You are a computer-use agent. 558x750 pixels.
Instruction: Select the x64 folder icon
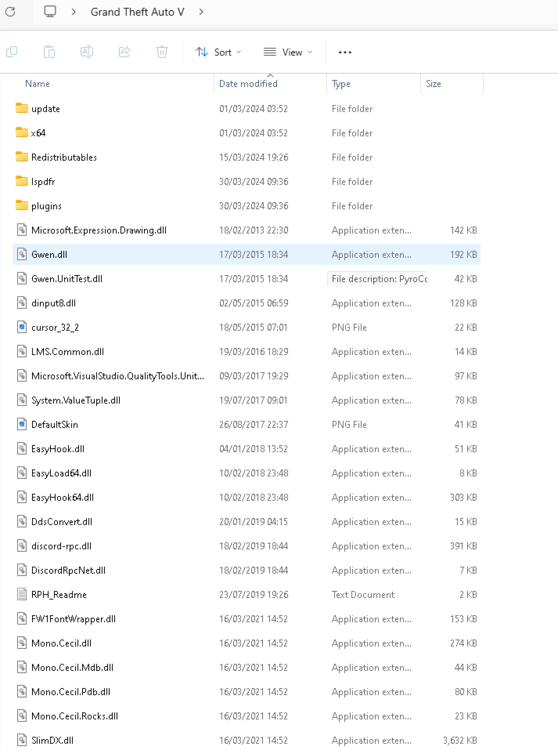pos(22,132)
